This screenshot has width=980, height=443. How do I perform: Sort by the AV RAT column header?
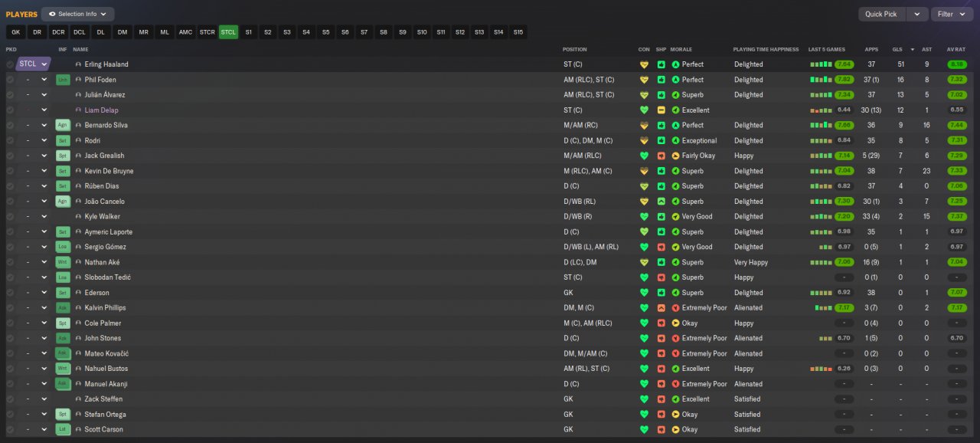(955, 50)
